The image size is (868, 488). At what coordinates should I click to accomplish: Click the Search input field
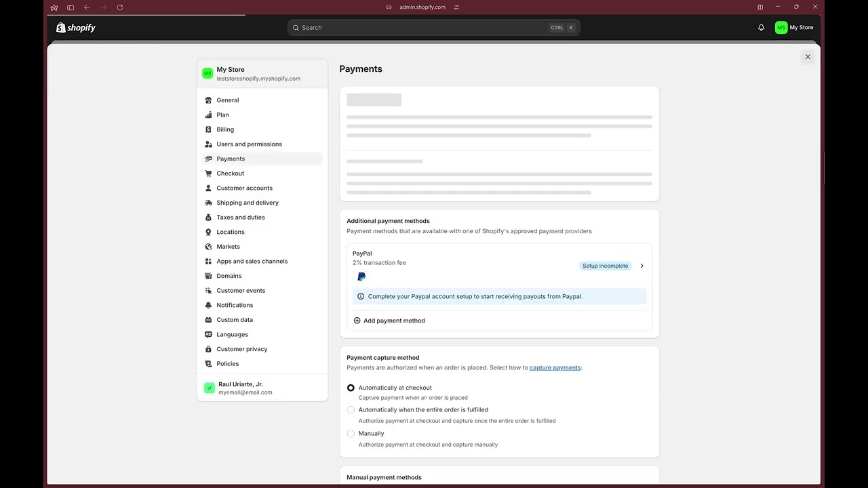coord(434,28)
